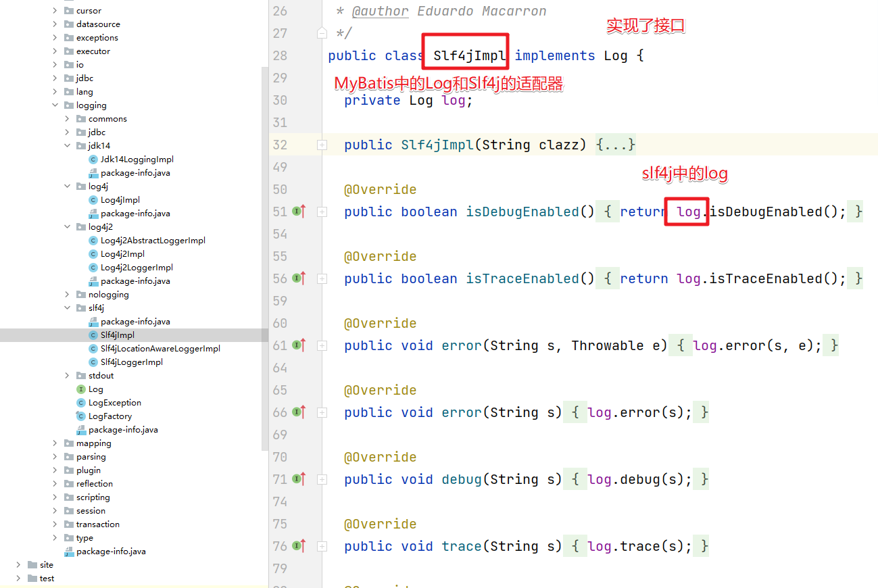Expand the session folder

coord(55,511)
